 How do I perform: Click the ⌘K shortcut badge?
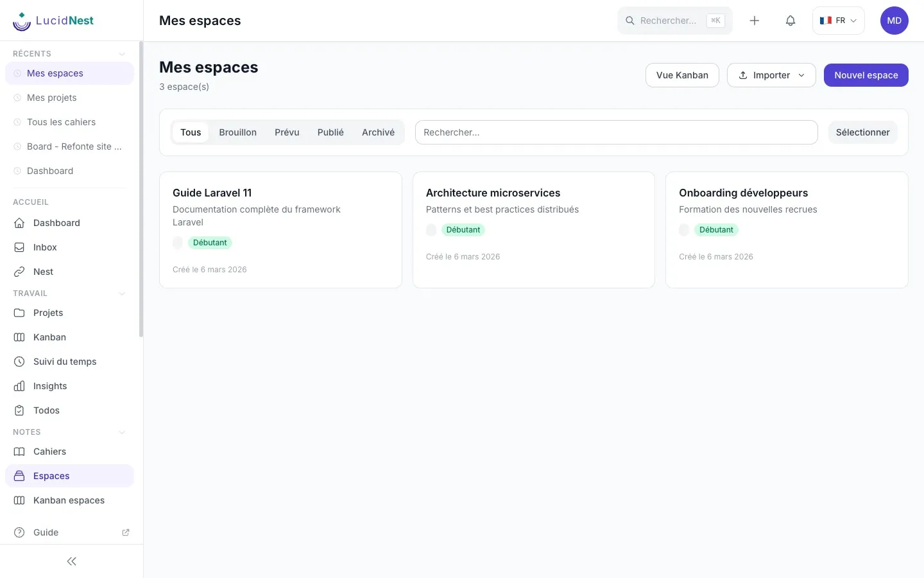(715, 21)
